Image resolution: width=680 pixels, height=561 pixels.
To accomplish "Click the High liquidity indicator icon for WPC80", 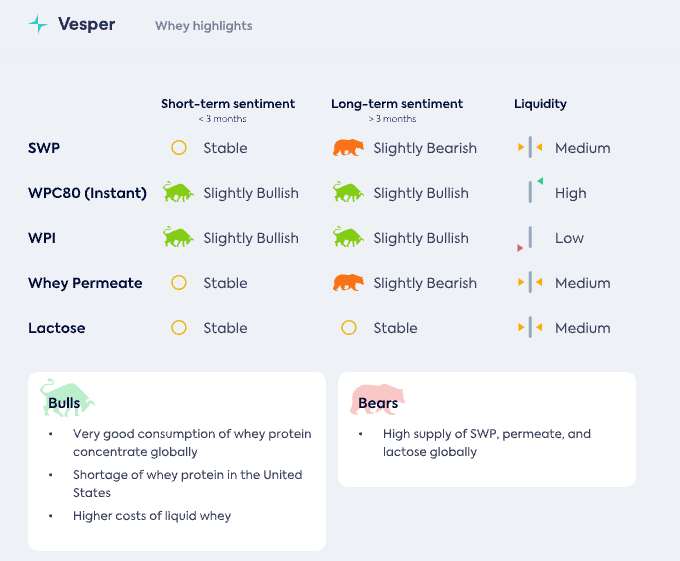I will pos(532,192).
